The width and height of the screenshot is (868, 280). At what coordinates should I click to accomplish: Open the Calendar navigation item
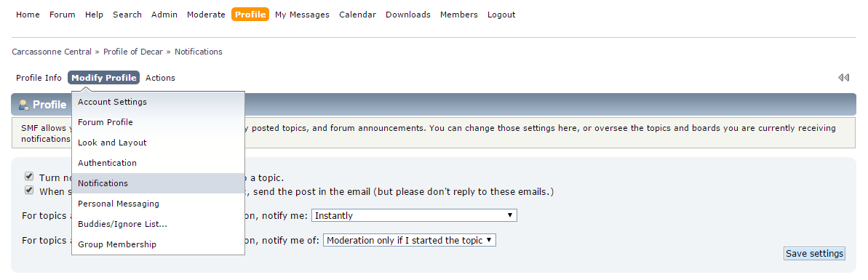(x=358, y=15)
